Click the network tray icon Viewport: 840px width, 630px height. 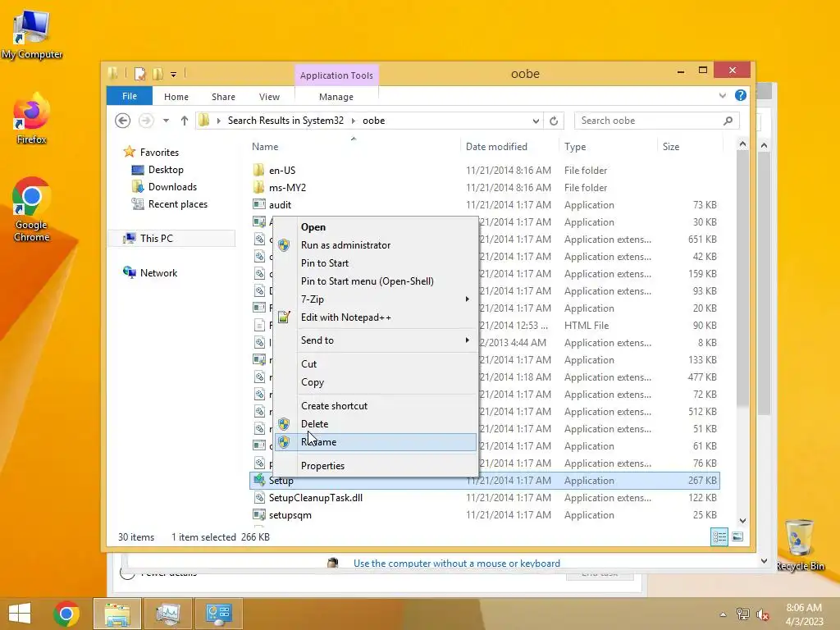(x=743, y=614)
